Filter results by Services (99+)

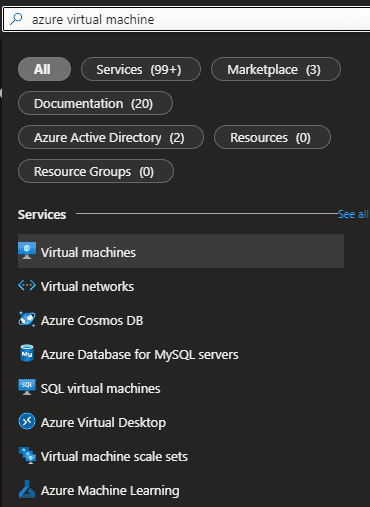141,69
